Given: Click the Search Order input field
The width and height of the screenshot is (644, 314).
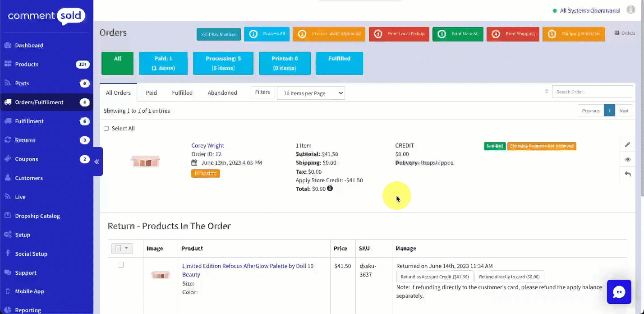Looking at the screenshot, I should tap(592, 92).
